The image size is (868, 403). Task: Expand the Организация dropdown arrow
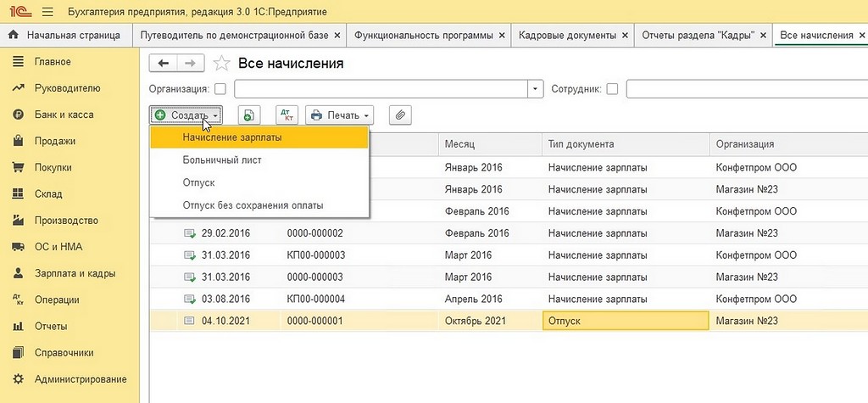tap(536, 89)
